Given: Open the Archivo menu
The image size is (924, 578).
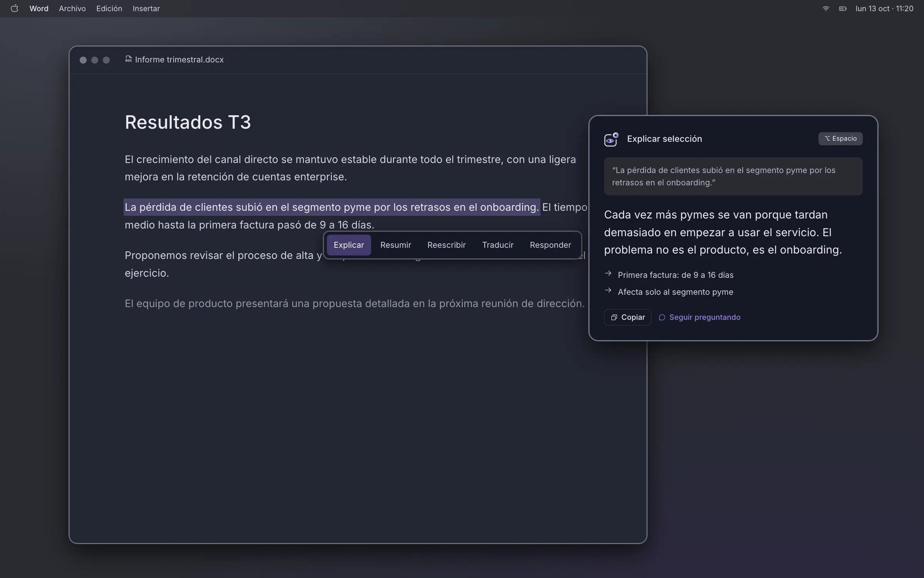Looking at the screenshot, I should click(x=72, y=8).
